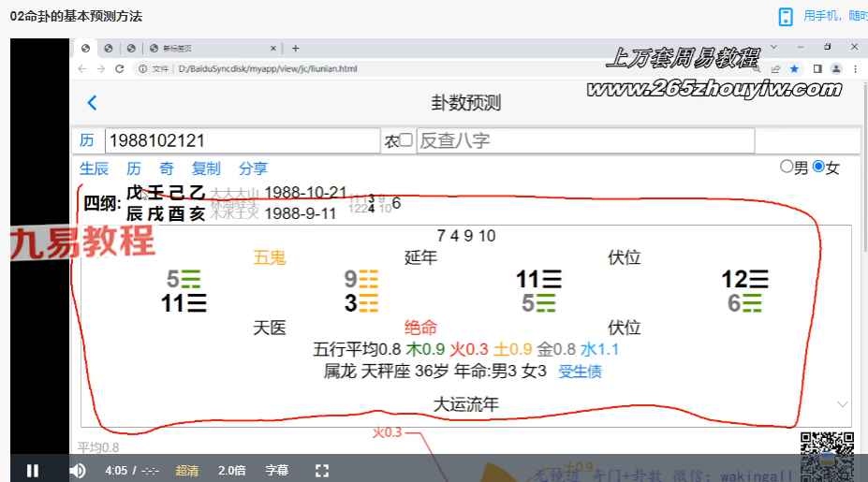Bookmark page with star icon
Viewport: 868px width, 482px height.
pyautogui.click(x=795, y=68)
